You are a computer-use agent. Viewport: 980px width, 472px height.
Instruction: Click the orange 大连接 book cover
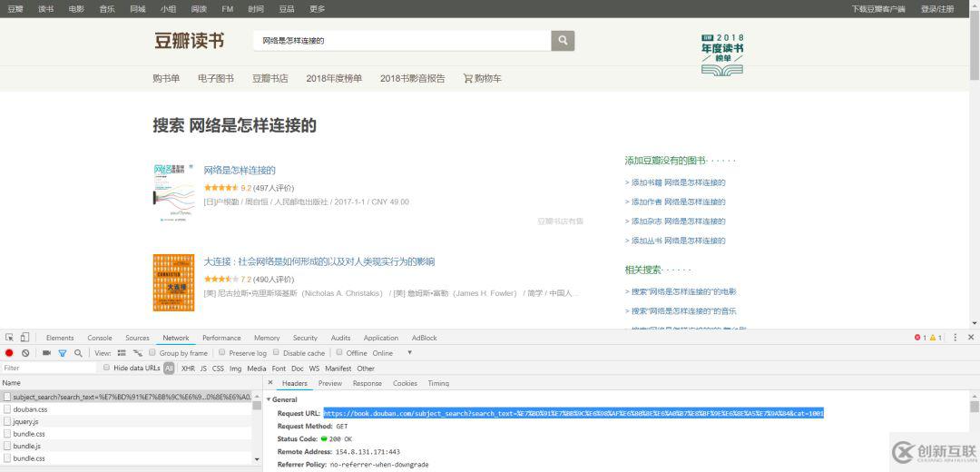[173, 282]
